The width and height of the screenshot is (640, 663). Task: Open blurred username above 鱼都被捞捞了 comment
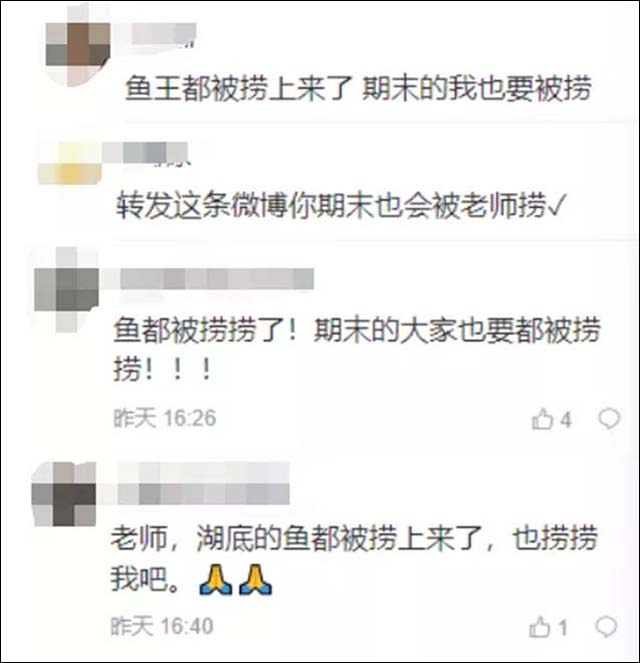[208, 279]
